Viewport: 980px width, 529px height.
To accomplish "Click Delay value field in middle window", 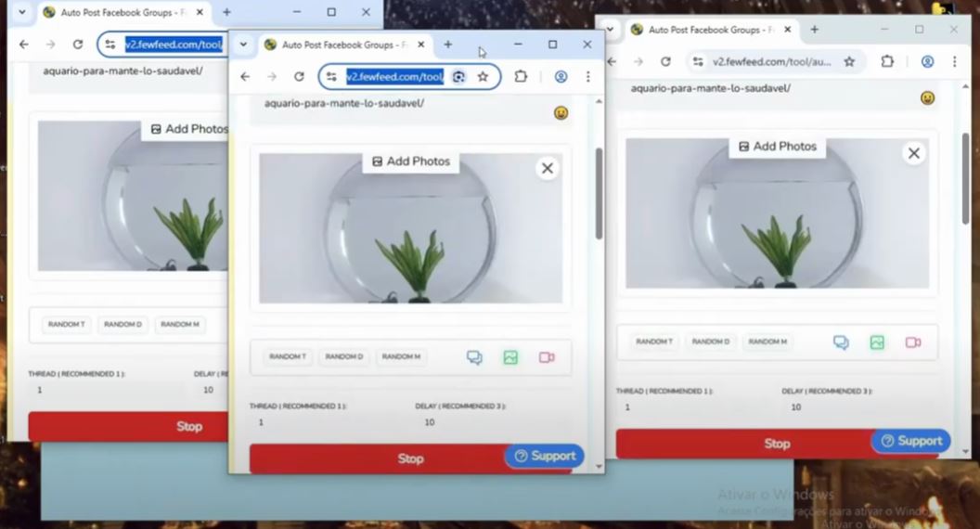I will (494, 422).
